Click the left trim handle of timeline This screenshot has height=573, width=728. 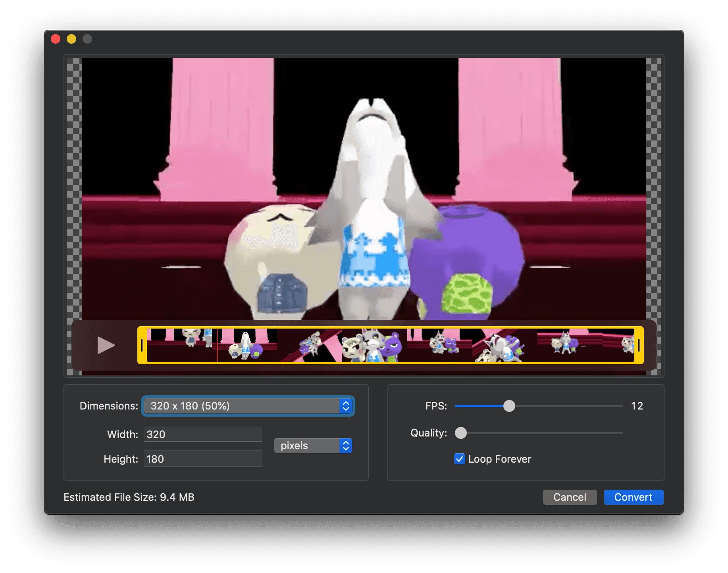click(142, 345)
